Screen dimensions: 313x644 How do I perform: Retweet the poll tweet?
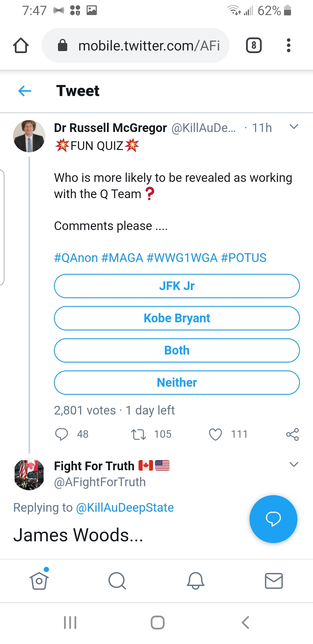(139, 434)
